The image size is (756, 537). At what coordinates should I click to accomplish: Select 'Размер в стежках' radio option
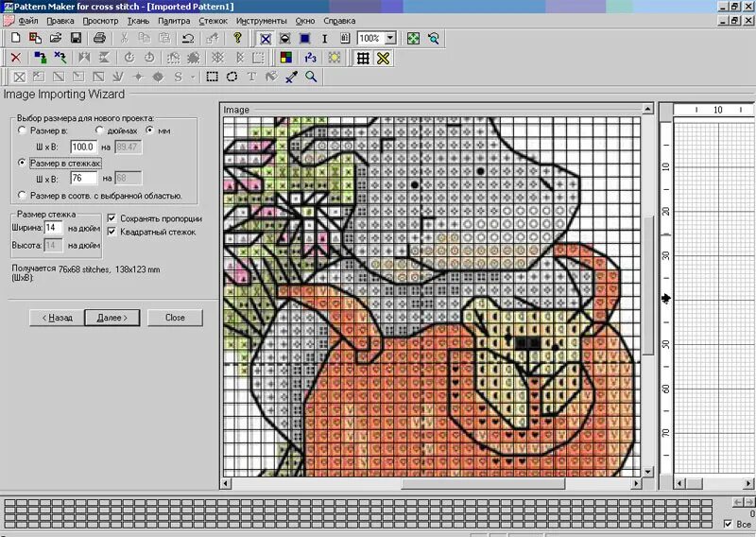coord(22,163)
